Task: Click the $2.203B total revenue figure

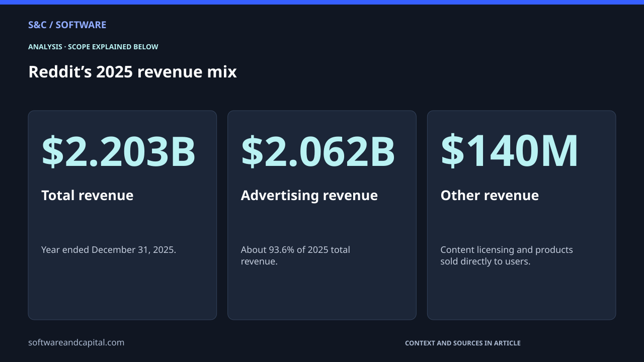Action: coord(118,151)
